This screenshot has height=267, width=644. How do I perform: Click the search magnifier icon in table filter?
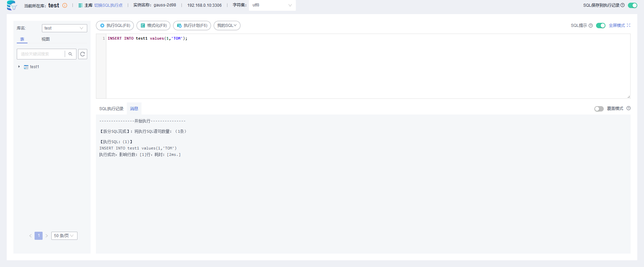point(70,54)
